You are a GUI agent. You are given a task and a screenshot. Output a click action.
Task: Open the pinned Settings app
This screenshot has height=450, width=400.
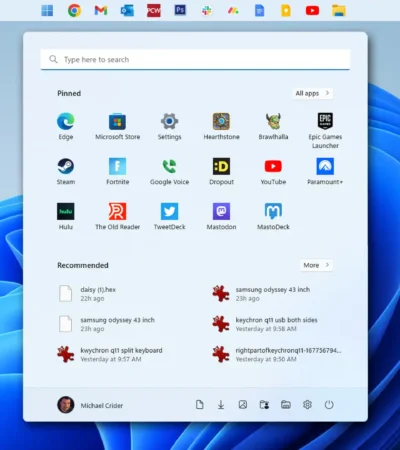[x=169, y=126]
